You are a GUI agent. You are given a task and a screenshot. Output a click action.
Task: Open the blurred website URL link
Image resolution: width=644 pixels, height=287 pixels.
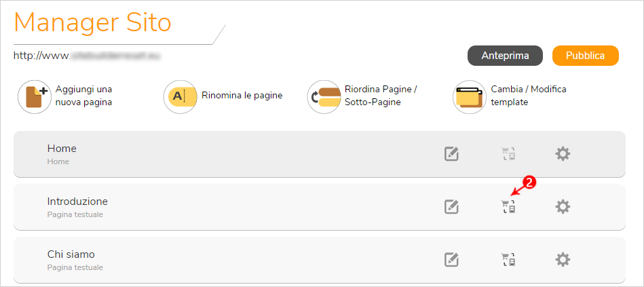87,56
